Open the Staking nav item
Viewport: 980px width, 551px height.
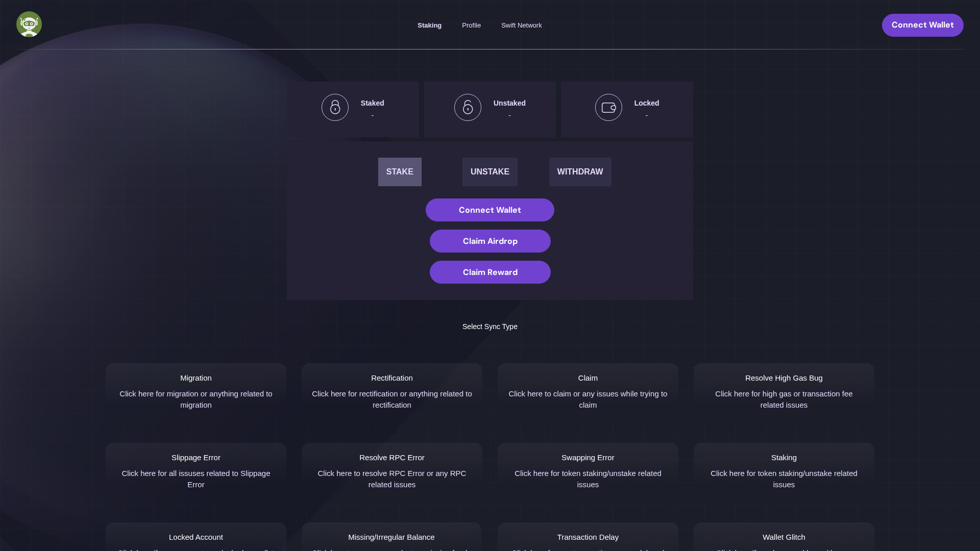[x=429, y=25]
